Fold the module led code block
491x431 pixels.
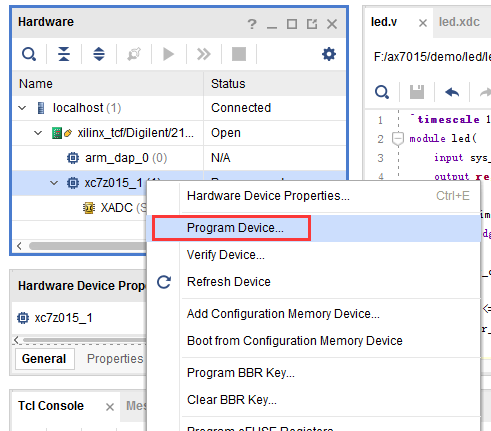[398, 138]
